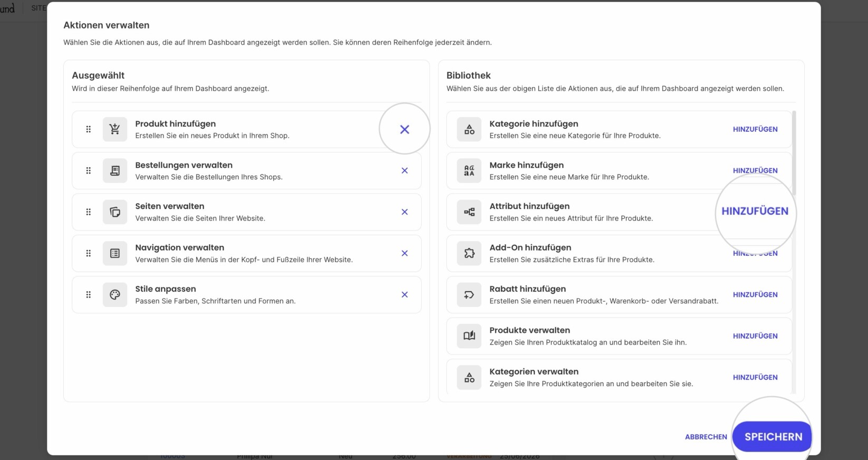Add 'Marke hinzufügen' via its HINZUFÜGEN button
Image resolution: width=868 pixels, height=460 pixels.
point(755,170)
